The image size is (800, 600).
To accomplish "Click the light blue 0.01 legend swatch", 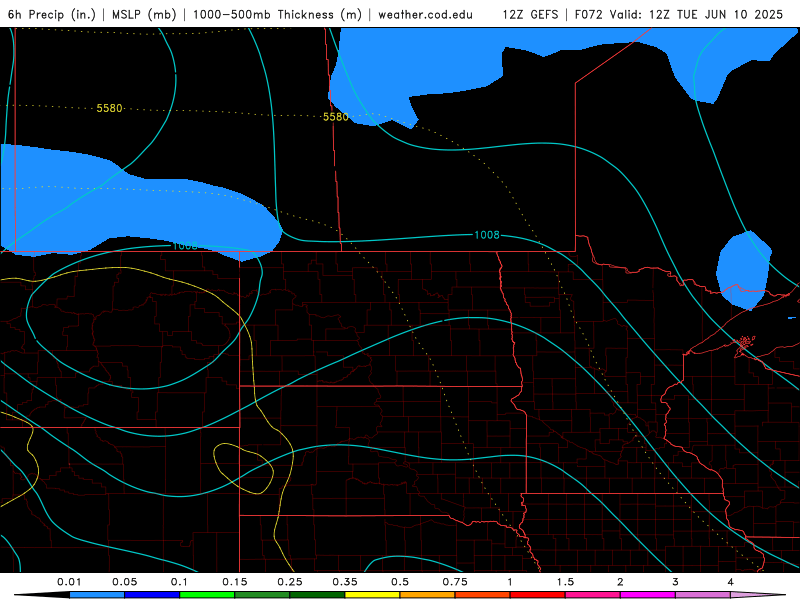I will [97, 595].
